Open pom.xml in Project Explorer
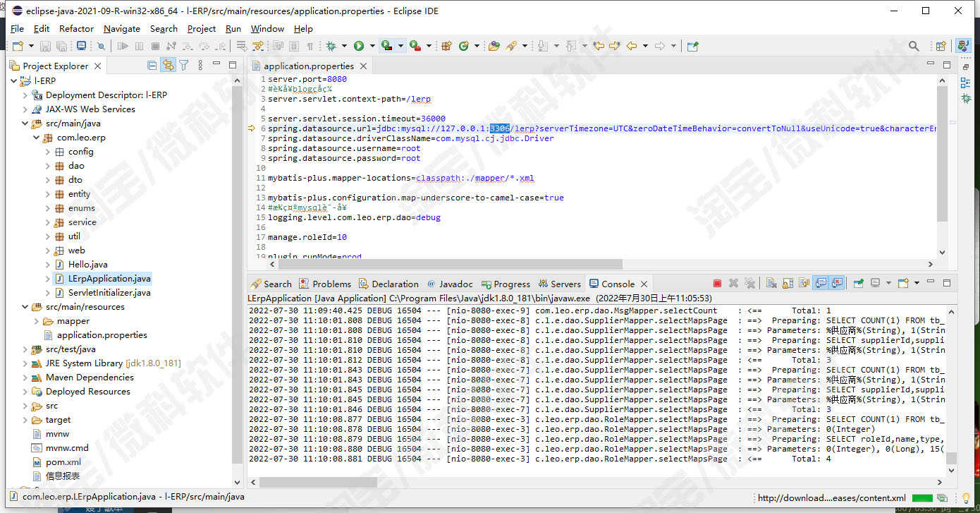The image size is (980, 513). [63, 462]
